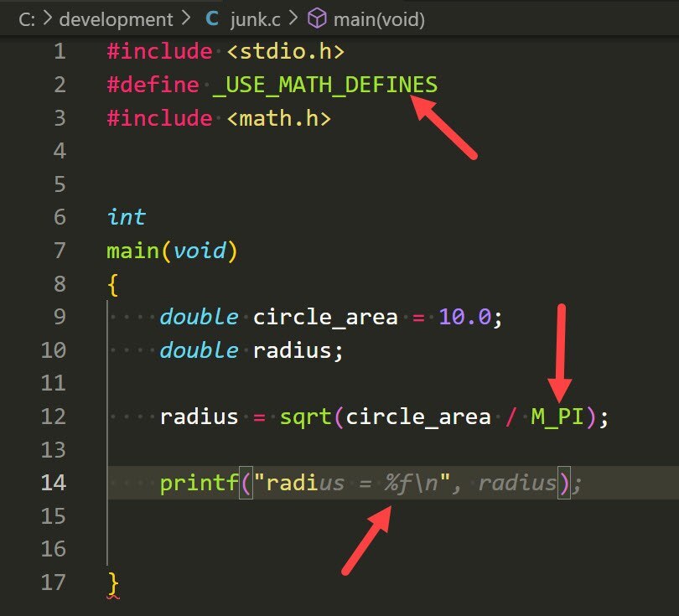This screenshot has height=616, width=679.
Task: Click the #define keyword on line 2
Action: click(x=153, y=85)
